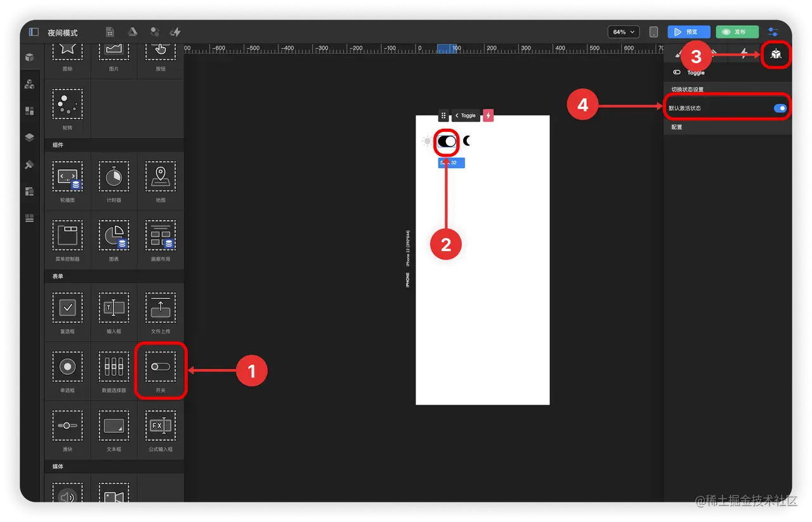Click the 表单 section header
This screenshot has width=812, height=522.
point(58,277)
